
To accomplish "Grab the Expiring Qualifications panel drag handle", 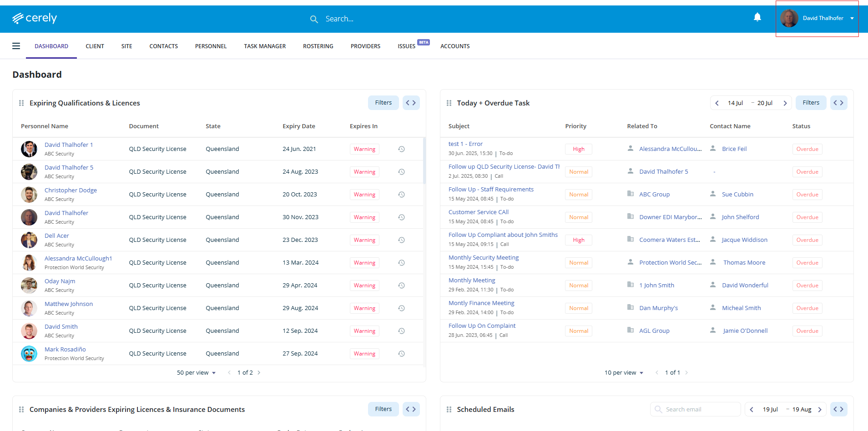I will 21,103.
